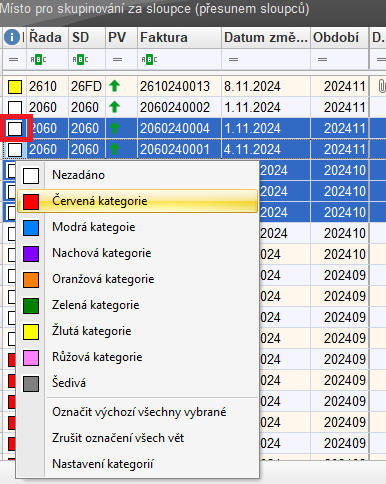Image resolution: width=386 pixels, height=484 pixels.
Task: Sort by Řada column header
Action: coord(47,37)
